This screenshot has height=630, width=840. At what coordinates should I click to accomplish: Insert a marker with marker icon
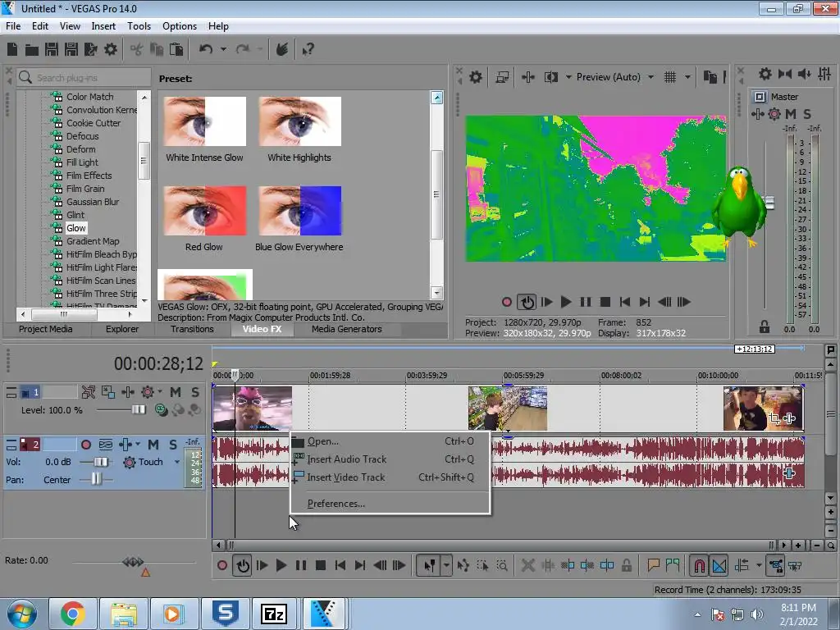[653, 566]
